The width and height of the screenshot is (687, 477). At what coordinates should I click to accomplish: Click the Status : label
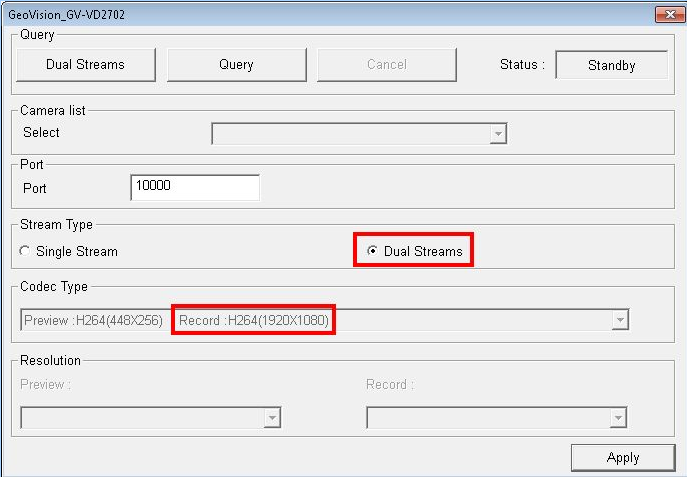(522, 64)
